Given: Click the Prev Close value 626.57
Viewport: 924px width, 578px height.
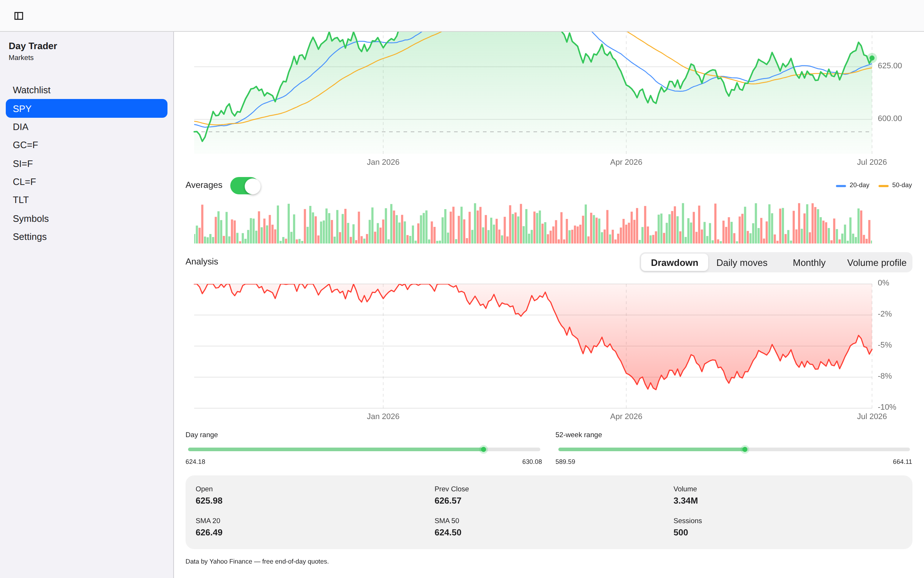Looking at the screenshot, I should tap(448, 501).
